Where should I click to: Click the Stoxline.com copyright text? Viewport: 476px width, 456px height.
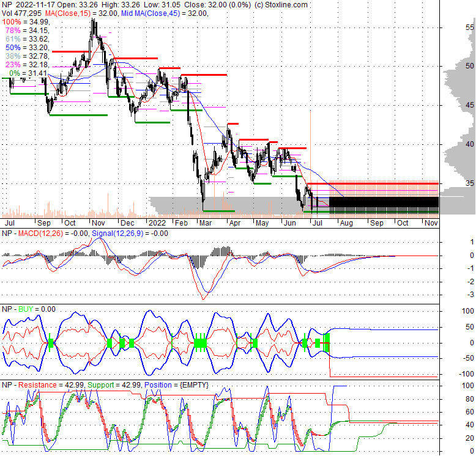[x=281, y=5]
